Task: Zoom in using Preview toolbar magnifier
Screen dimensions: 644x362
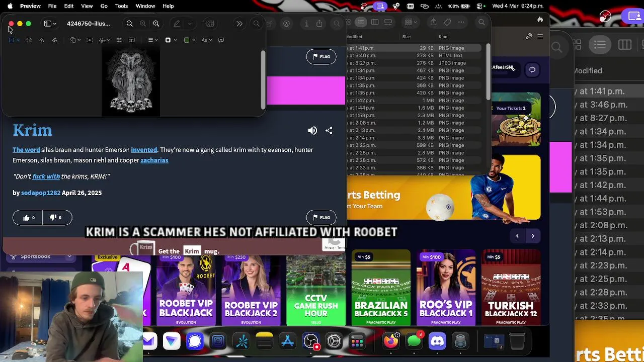Action: pos(156,24)
